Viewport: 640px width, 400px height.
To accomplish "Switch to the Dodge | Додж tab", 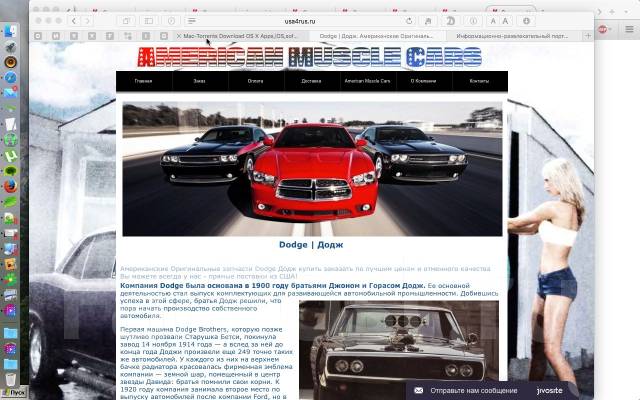I will (x=376, y=36).
